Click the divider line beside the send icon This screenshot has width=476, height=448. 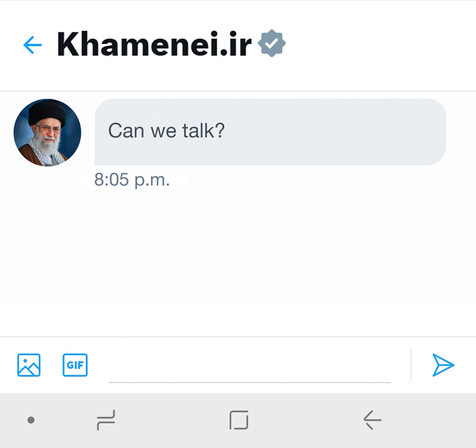(411, 365)
